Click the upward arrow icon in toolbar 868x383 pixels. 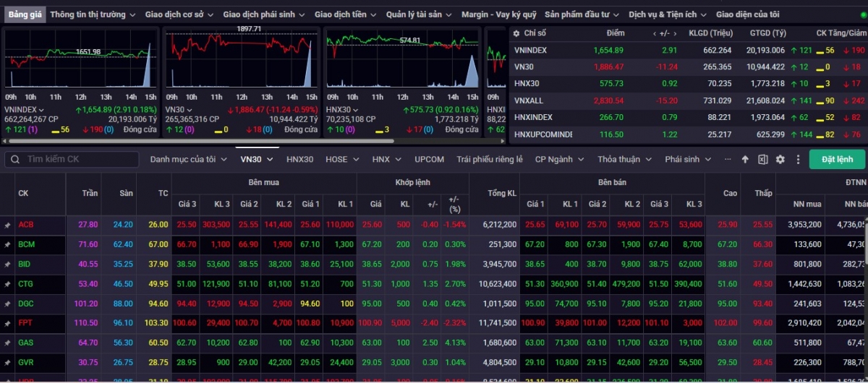pyautogui.click(x=745, y=160)
